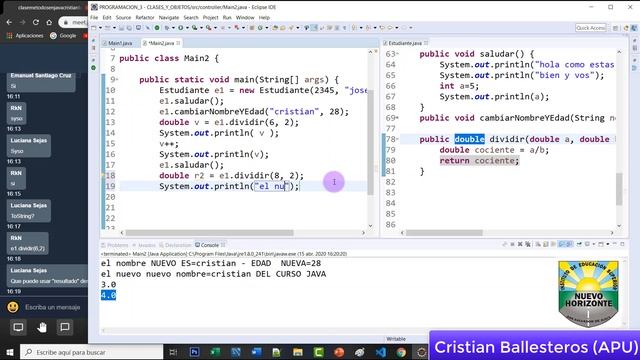Focus the Quick Access search field
Image resolution: width=640 pixels, height=360 pixels.
590,28
